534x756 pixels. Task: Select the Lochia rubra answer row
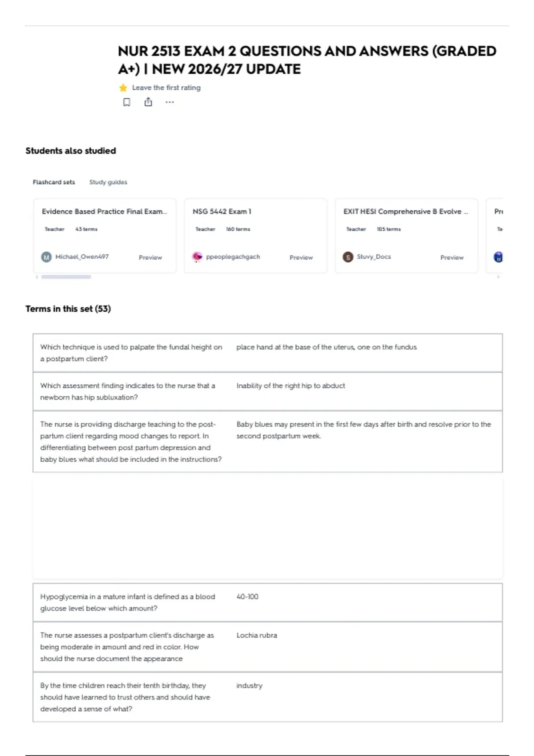[x=267, y=647]
